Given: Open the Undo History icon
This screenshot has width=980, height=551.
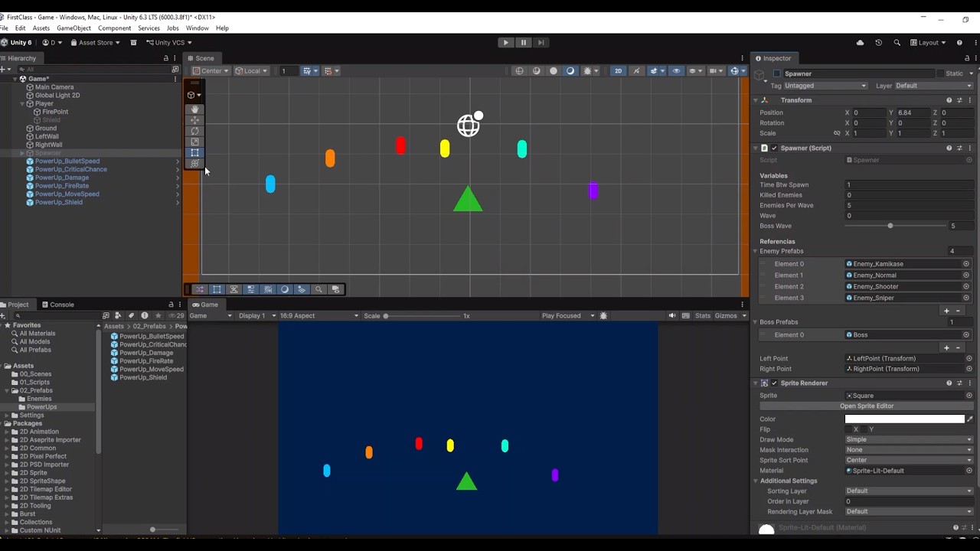Looking at the screenshot, I should [878, 43].
